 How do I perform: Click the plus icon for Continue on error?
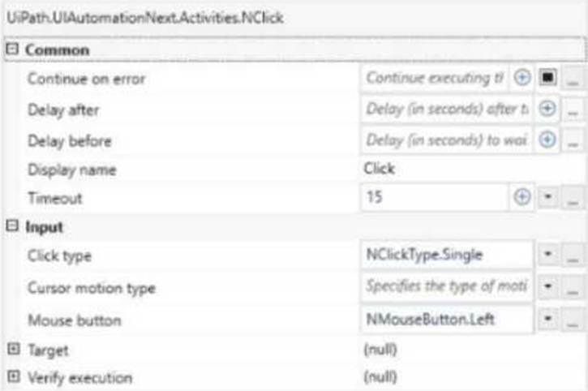[x=521, y=78]
